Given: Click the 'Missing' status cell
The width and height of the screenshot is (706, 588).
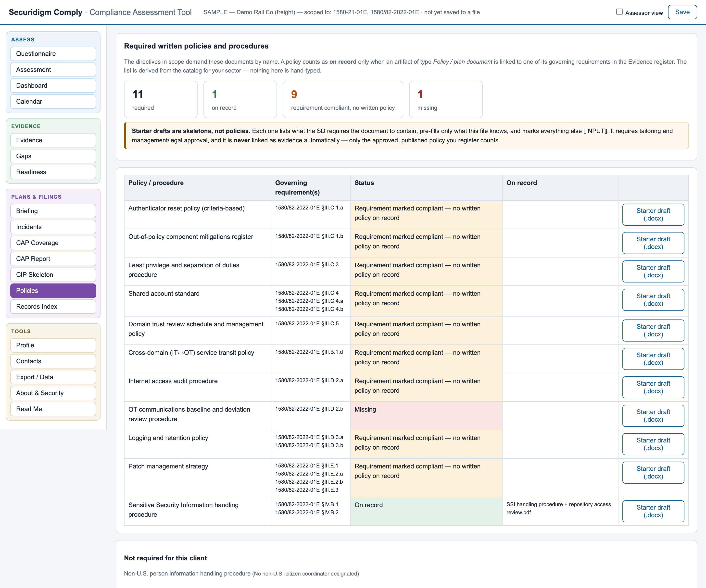Looking at the screenshot, I should point(426,416).
